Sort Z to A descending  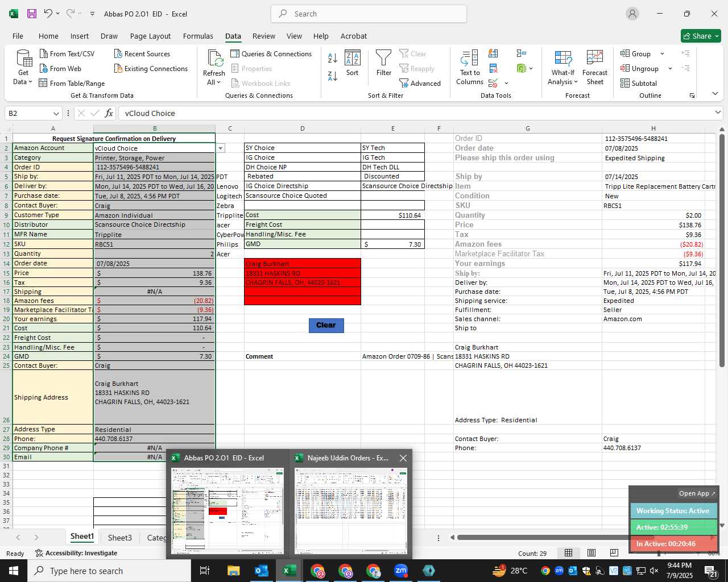(333, 76)
